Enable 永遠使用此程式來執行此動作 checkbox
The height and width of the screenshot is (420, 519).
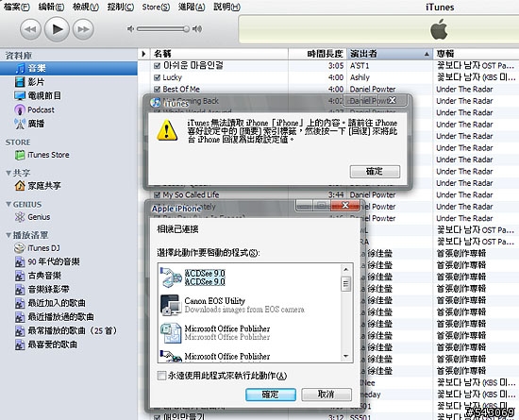pyautogui.click(x=161, y=376)
